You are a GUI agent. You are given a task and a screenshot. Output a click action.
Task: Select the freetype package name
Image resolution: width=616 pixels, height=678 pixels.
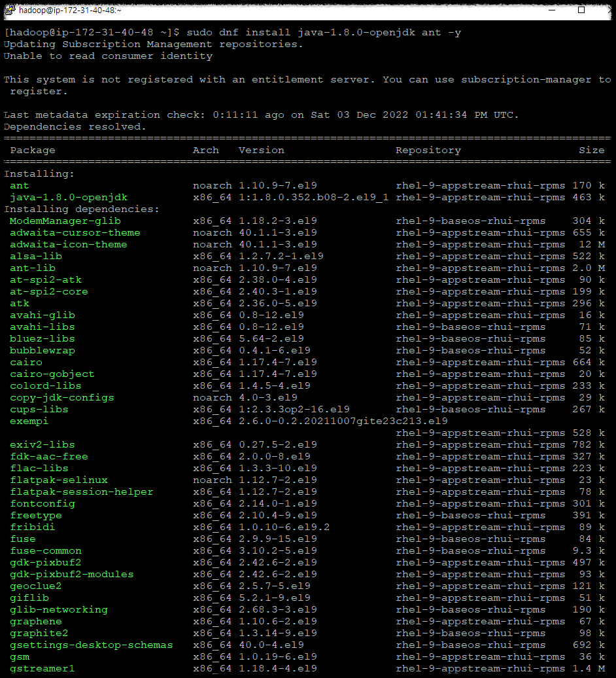36,516
